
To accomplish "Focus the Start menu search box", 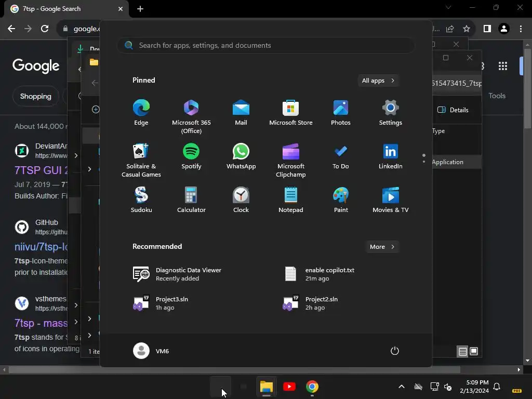I will (x=266, y=46).
